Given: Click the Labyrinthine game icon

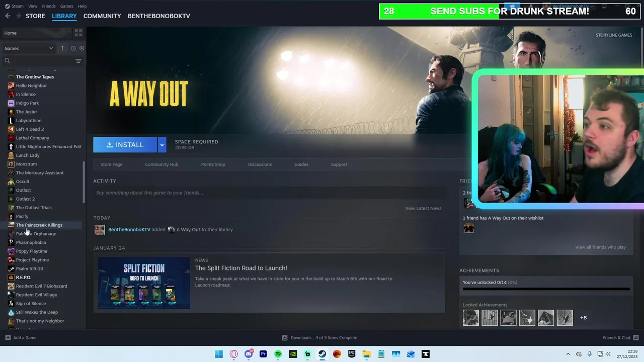Looking at the screenshot, I should coord(11,120).
